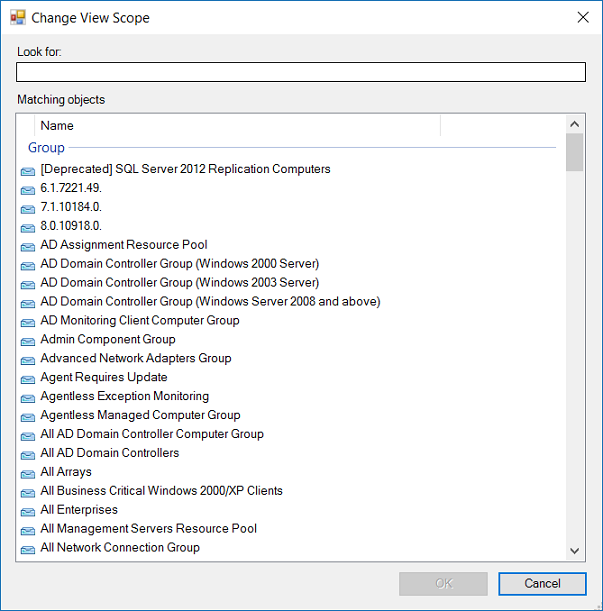Click the Change View Scope title icon
603x611 pixels.
(18, 18)
